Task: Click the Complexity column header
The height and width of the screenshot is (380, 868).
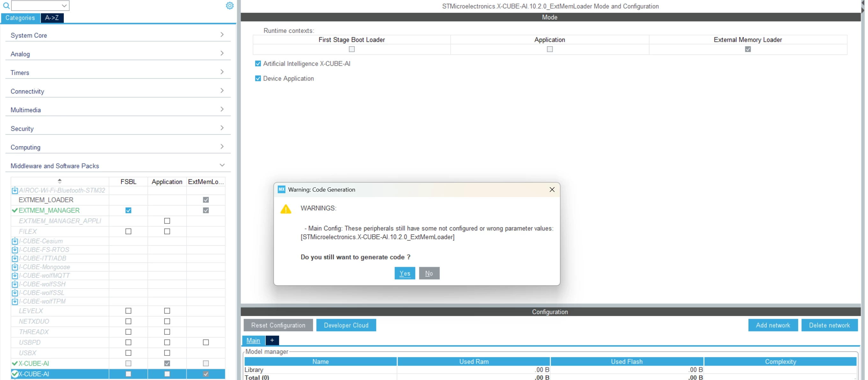Action: tap(780, 362)
